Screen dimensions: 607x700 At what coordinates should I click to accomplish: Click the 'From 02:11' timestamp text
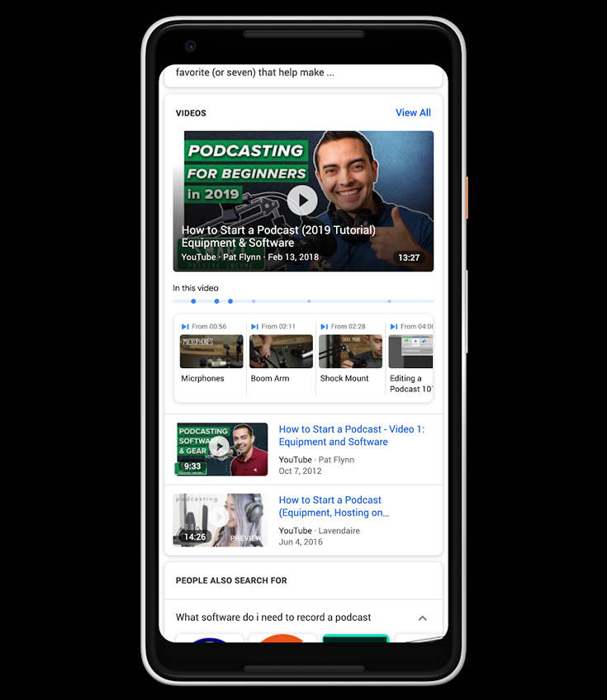tap(278, 327)
